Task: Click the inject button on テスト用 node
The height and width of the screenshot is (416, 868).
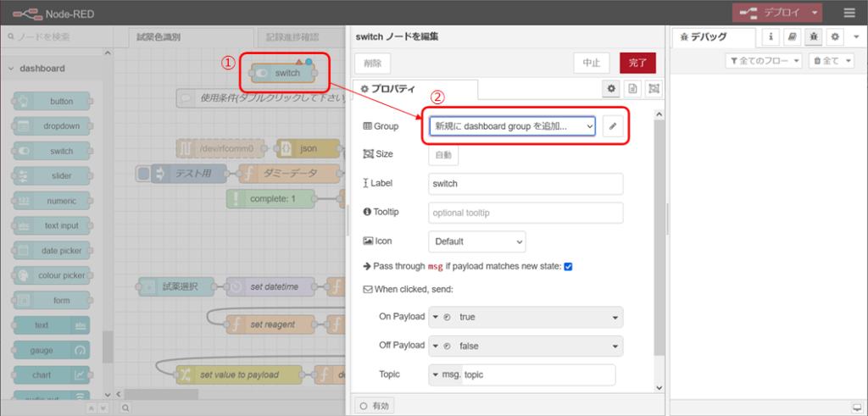Action: (144, 174)
